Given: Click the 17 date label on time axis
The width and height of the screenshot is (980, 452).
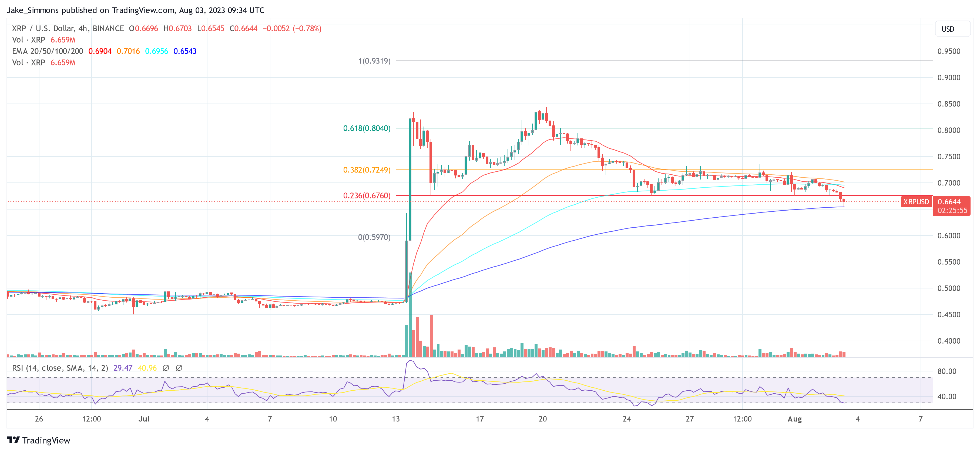Looking at the screenshot, I should tap(480, 419).
